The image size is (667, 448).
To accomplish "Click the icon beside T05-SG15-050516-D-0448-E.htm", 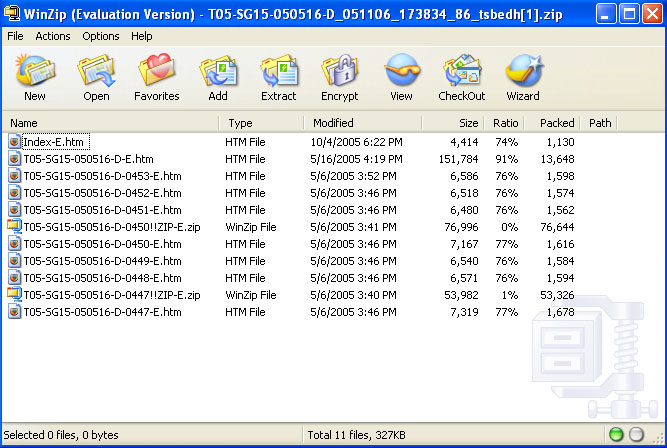I will click(14, 278).
